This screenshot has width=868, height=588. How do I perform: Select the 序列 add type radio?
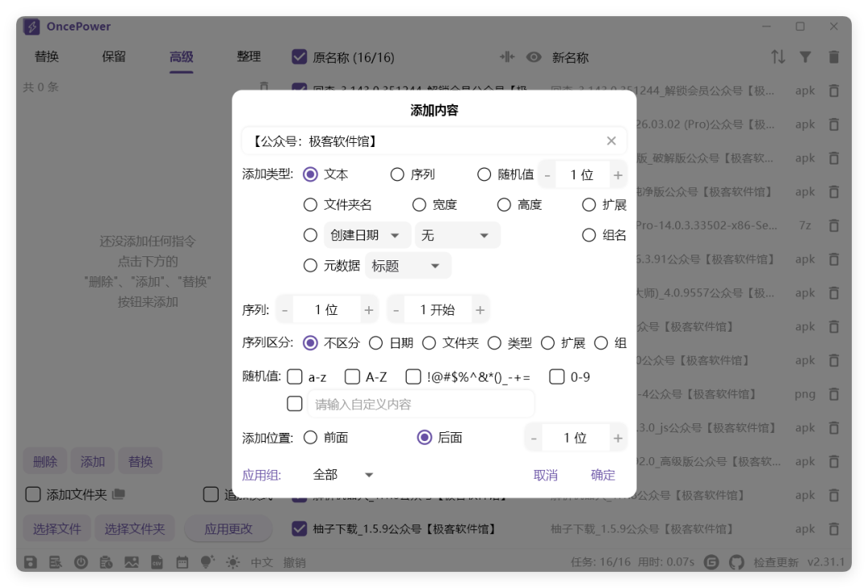coord(397,175)
